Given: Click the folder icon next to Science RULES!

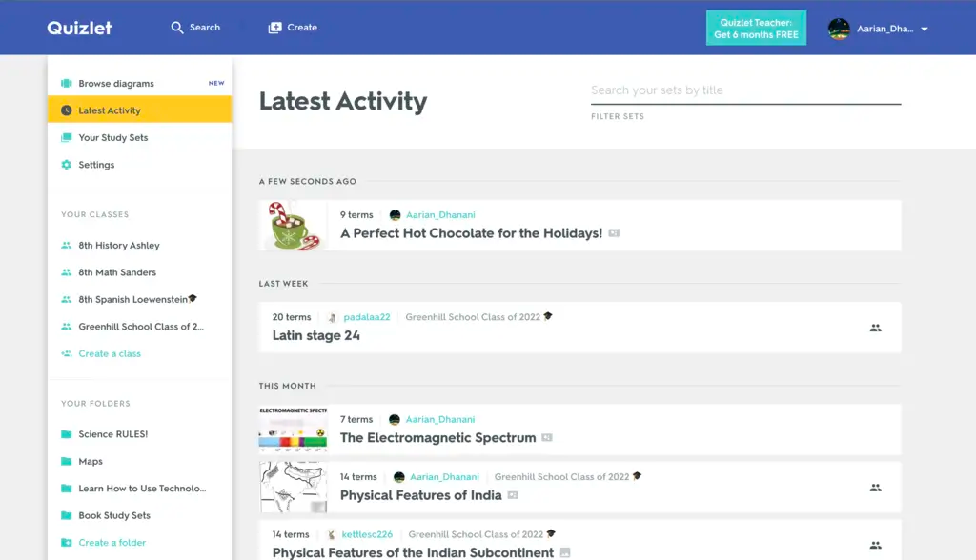Looking at the screenshot, I should pos(66,434).
